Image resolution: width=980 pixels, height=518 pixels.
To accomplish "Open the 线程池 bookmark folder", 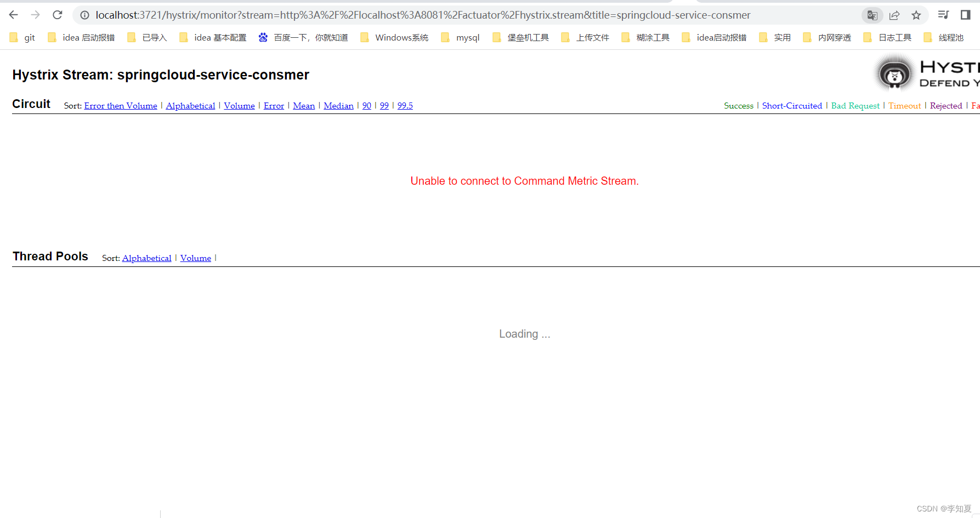I will pyautogui.click(x=944, y=37).
